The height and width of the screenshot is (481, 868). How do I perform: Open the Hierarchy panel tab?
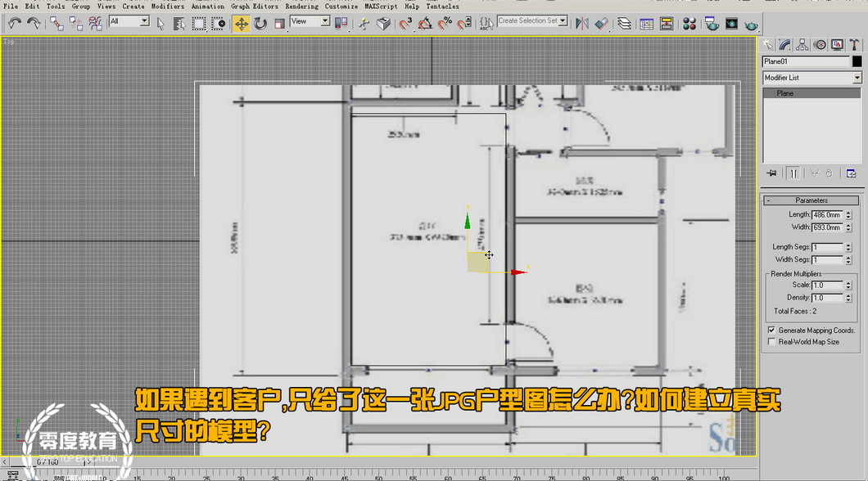pos(802,45)
